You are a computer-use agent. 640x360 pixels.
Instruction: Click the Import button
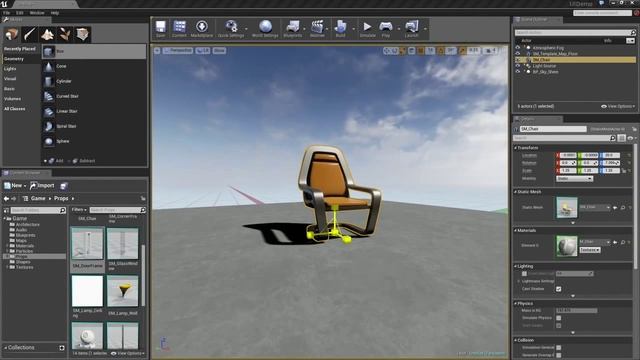point(42,186)
